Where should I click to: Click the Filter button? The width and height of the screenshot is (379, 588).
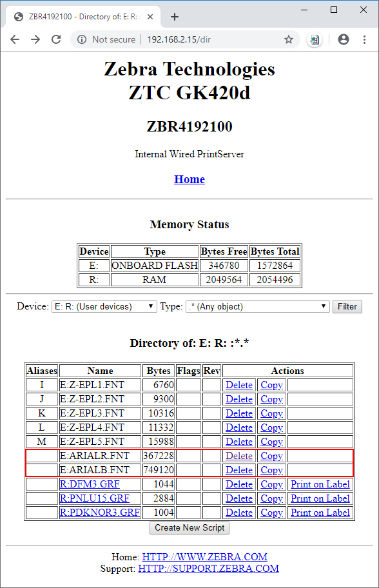(x=347, y=306)
